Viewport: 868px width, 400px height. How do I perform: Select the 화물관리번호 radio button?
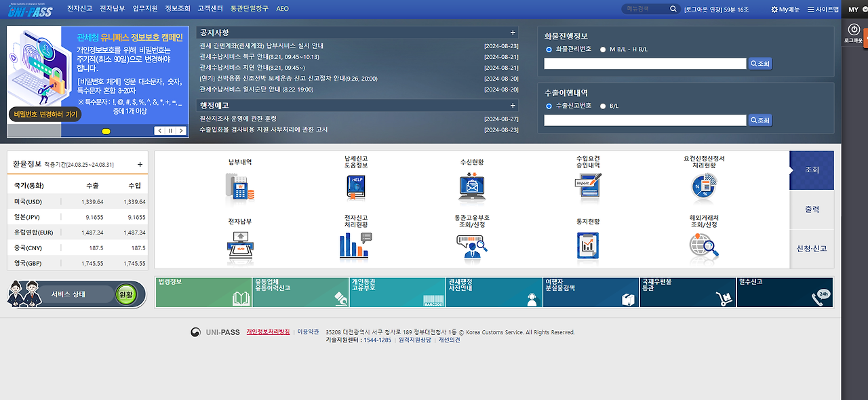click(x=549, y=49)
